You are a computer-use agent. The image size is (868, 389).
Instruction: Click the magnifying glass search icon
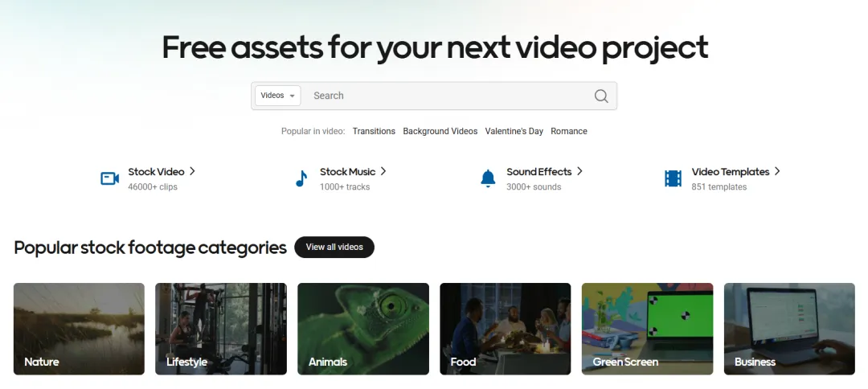pos(601,96)
